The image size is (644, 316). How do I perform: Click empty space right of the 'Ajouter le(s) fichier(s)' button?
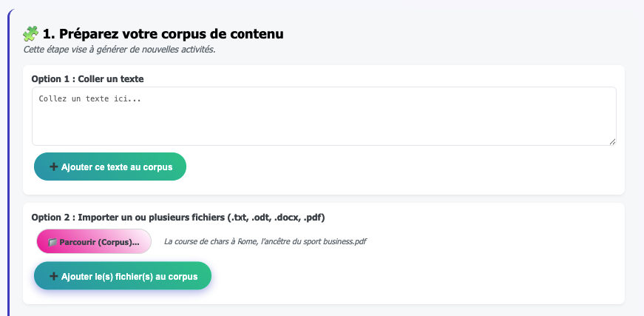pyautogui.click(x=414, y=277)
